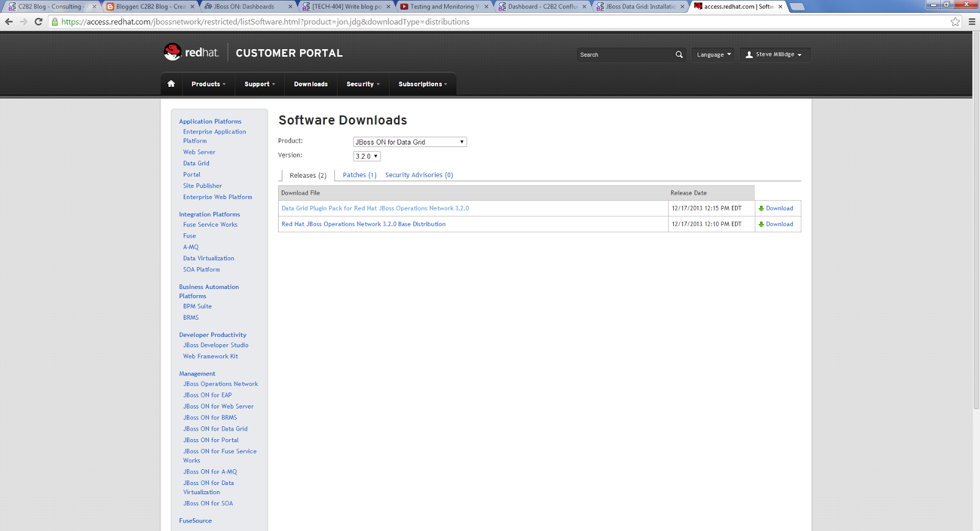This screenshot has width=980, height=531.
Task: Open Data Virtualization sidebar link
Action: click(208, 258)
